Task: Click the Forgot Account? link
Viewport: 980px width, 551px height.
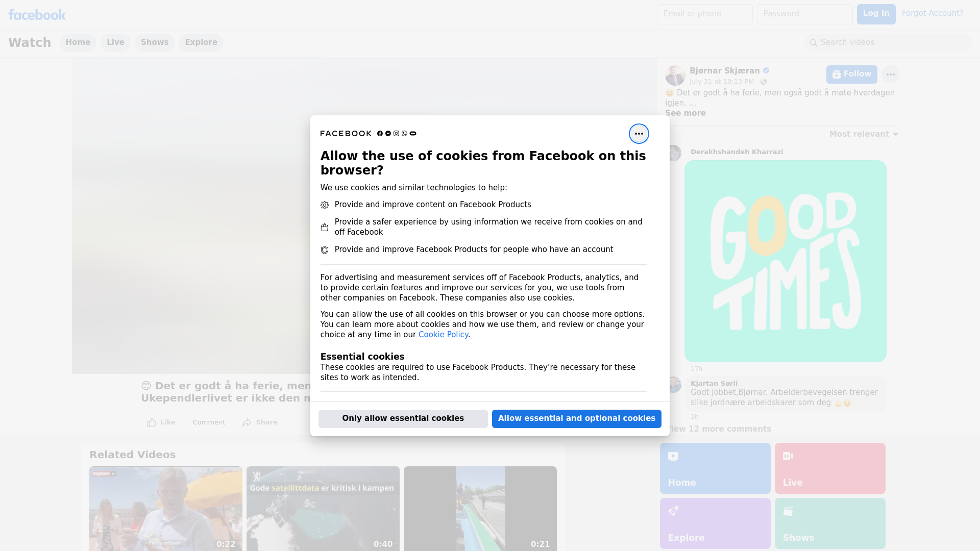Action: (x=933, y=13)
